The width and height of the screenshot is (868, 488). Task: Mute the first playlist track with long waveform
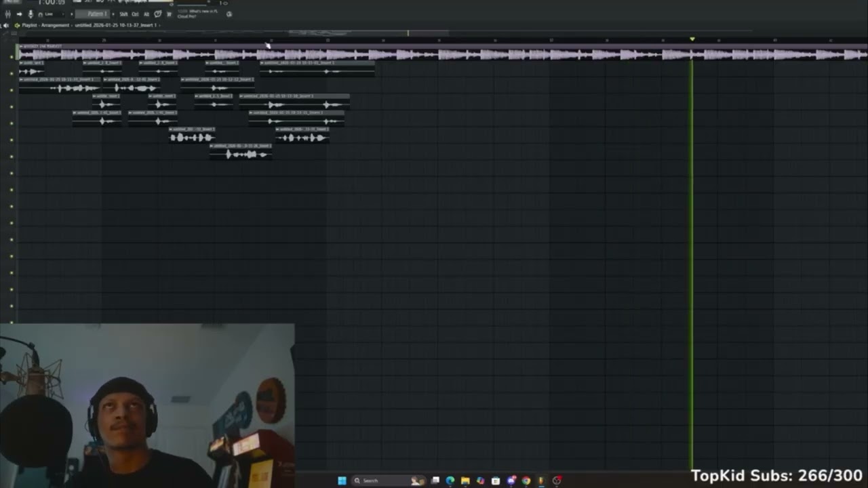point(12,56)
